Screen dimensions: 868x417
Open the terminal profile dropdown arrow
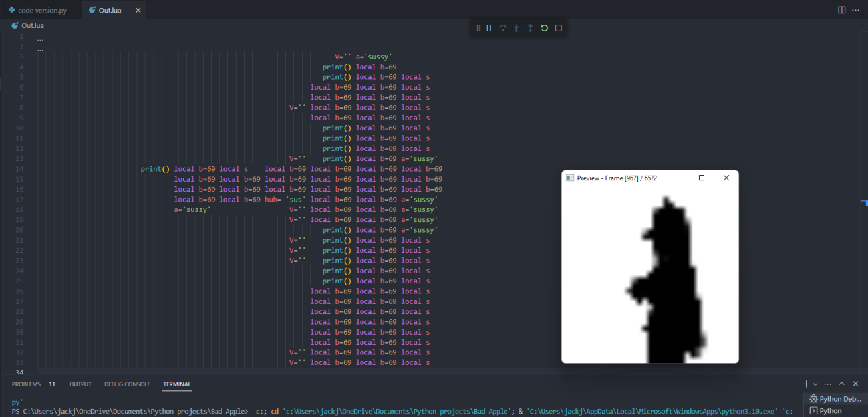click(x=815, y=384)
